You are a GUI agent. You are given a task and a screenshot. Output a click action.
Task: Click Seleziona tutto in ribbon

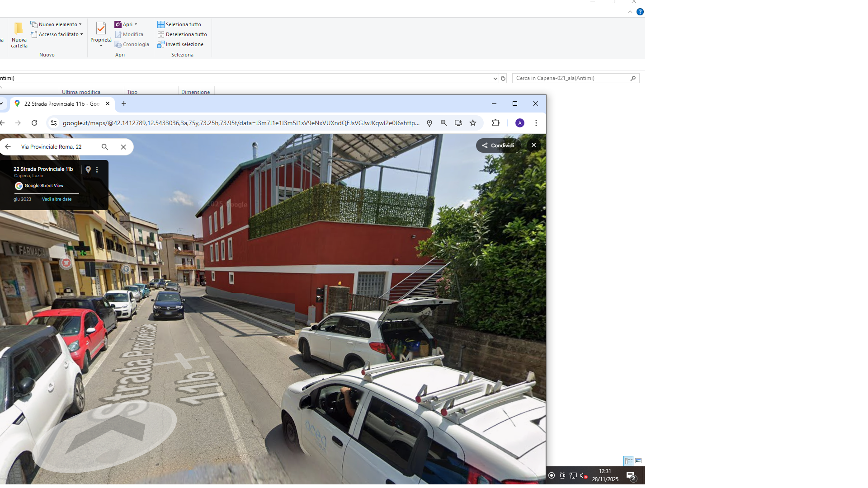point(179,24)
